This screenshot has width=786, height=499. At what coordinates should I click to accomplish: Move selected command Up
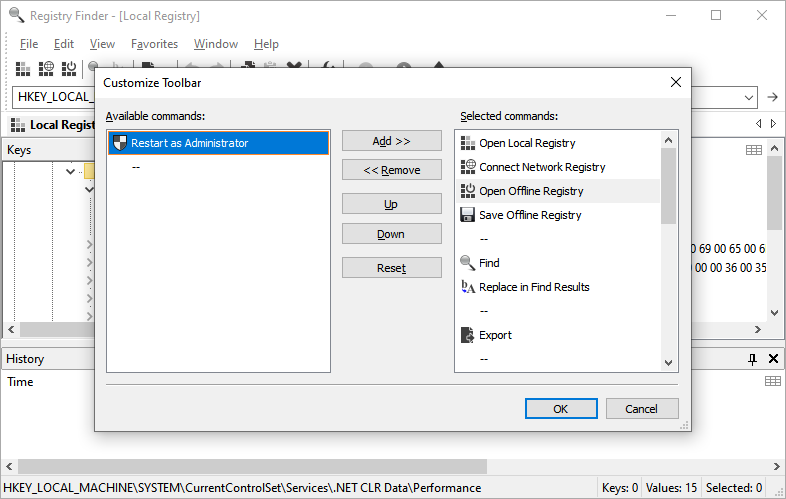(x=391, y=204)
